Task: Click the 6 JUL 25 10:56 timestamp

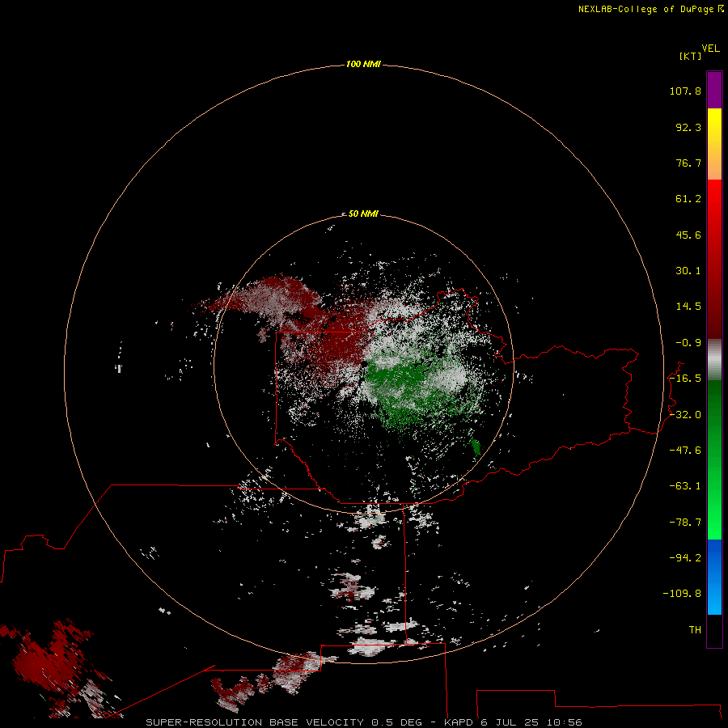Action: (531, 722)
